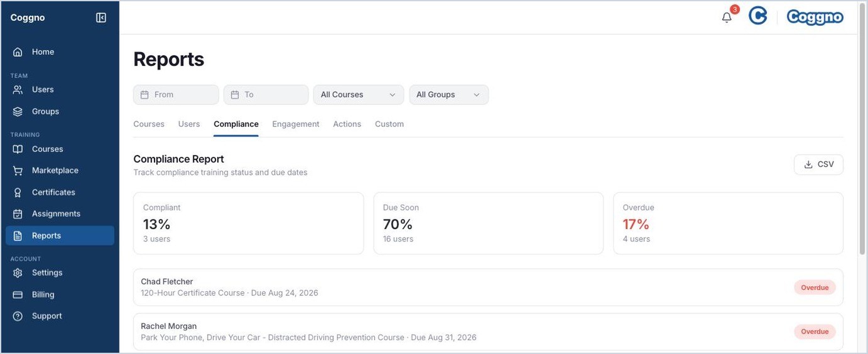Click the Certificates ribbon icon
This screenshot has height=354, width=868.
(x=18, y=193)
